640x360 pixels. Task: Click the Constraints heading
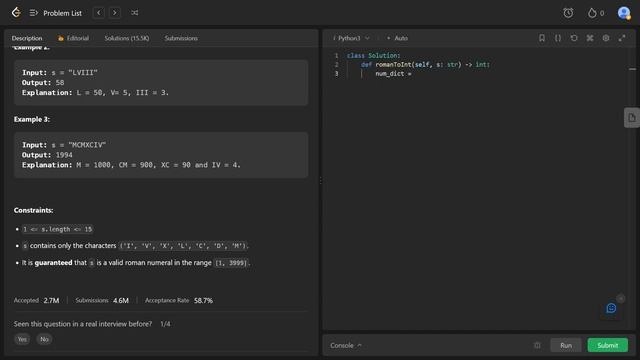[33, 210]
